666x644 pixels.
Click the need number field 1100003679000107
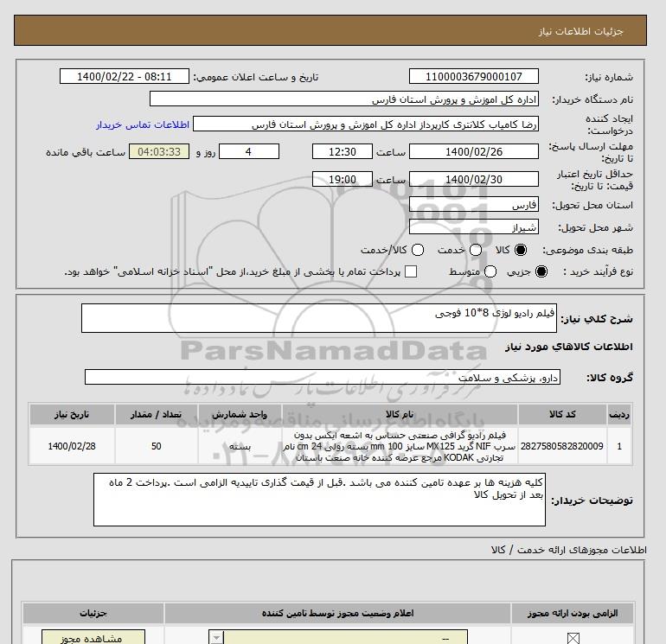[x=474, y=77]
